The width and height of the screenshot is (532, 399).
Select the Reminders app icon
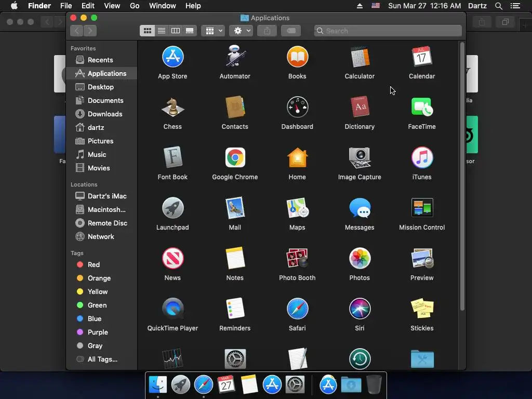click(x=235, y=309)
